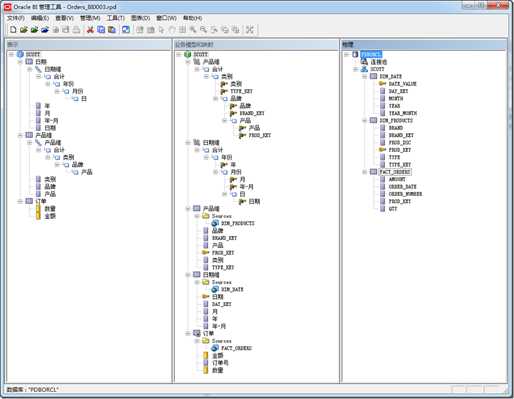Open the 窗口(W) menu

point(167,18)
